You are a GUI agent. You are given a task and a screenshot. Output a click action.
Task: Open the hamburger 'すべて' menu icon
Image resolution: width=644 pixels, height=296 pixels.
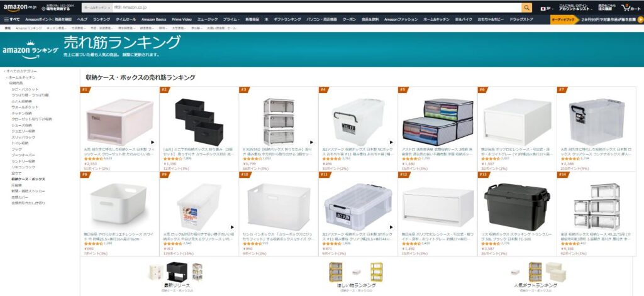[12, 19]
